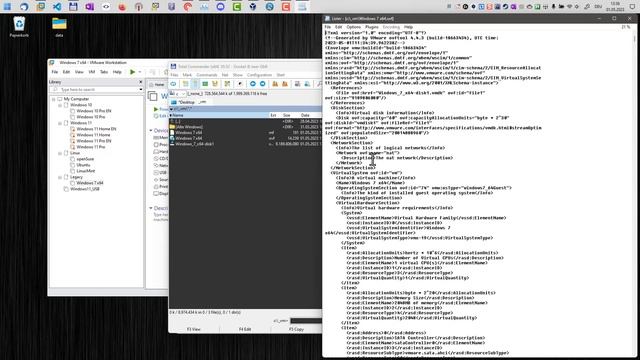Viewport: 640px width, 360px height.
Task: Click Total Commander blue back arrow icon
Action: coord(253,84)
